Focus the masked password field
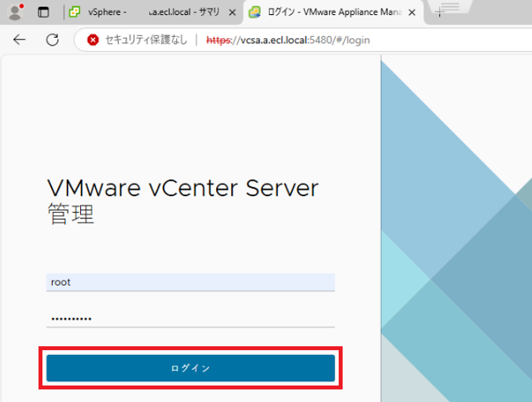The height and width of the screenshot is (402, 532). (x=190, y=318)
